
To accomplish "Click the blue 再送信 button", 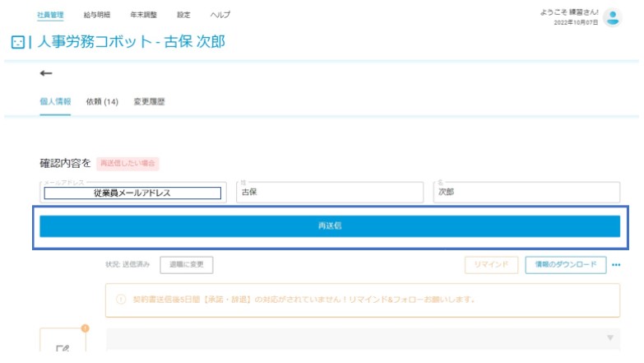I will (x=330, y=226).
